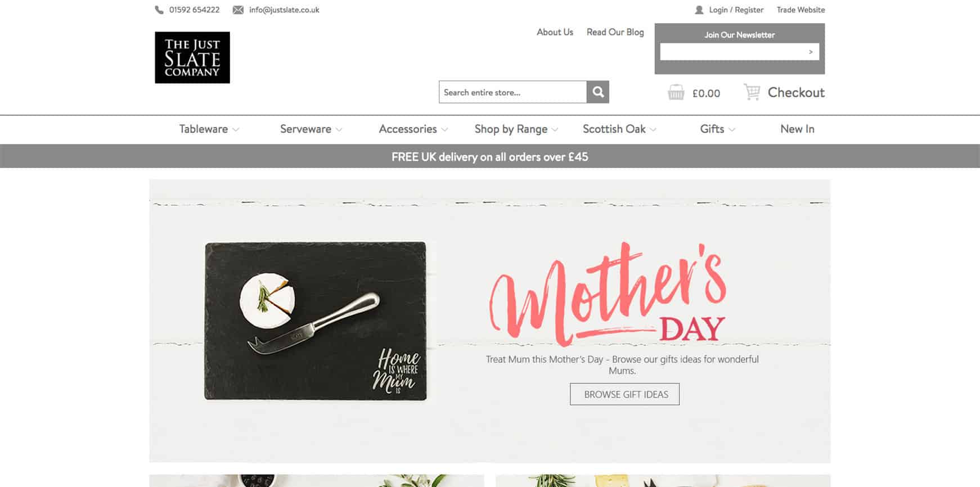Go to the New In section
980x487 pixels.
point(797,129)
